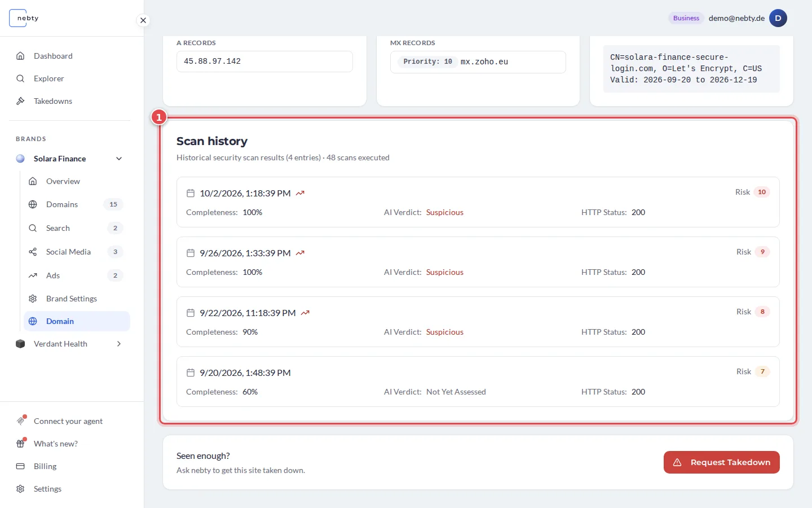Click calendar icon of the 9/26/2026 scan
The width and height of the screenshot is (812, 508).
191,253
